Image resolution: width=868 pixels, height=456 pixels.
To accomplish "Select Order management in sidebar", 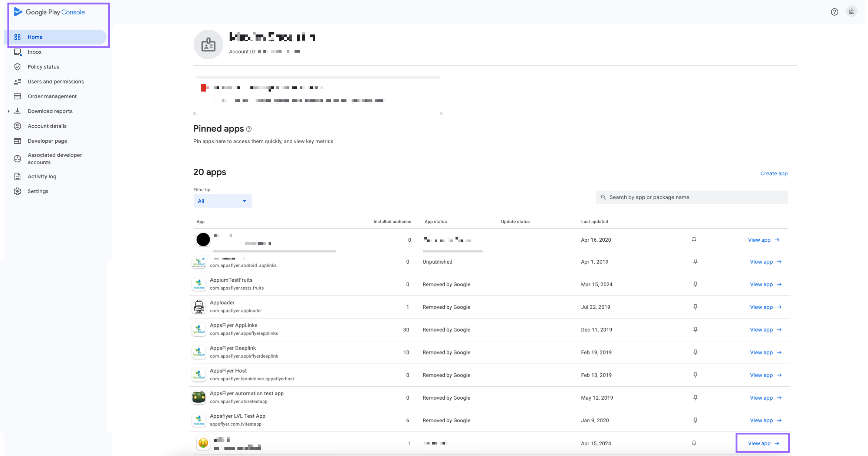I will (x=52, y=96).
